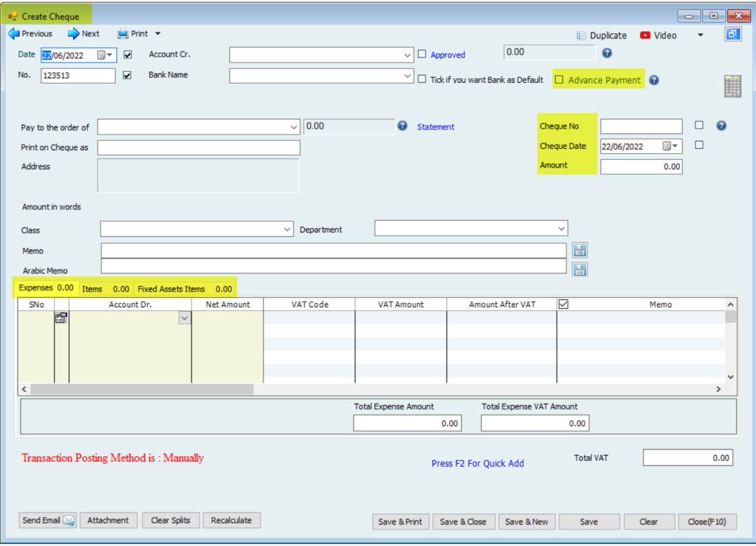Click the Print printer icon

coord(123,33)
